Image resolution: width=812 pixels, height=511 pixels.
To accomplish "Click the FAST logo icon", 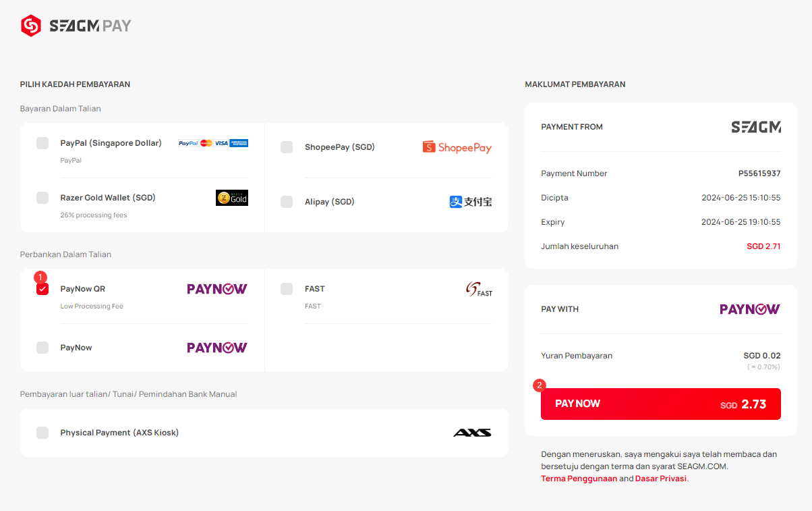I will (479, 290).
